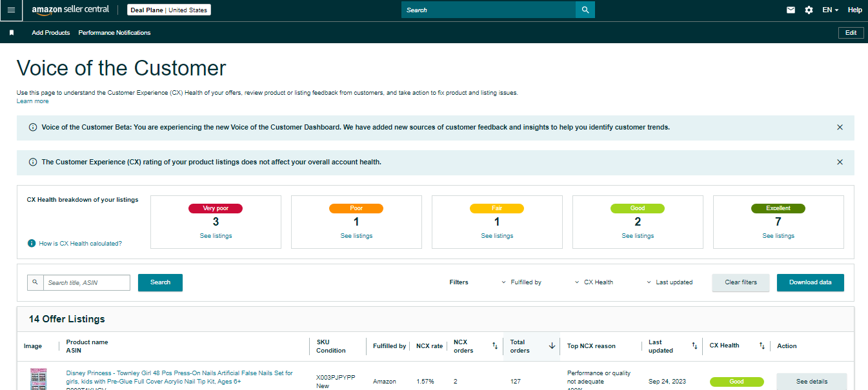Open the EN language dropdown

[831, 10]
